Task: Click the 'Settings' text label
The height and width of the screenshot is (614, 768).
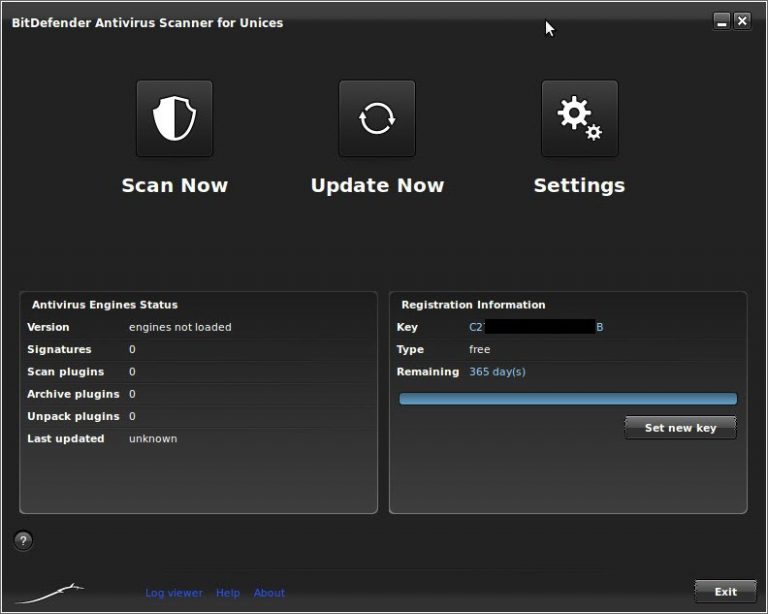Action: [579, 186]
